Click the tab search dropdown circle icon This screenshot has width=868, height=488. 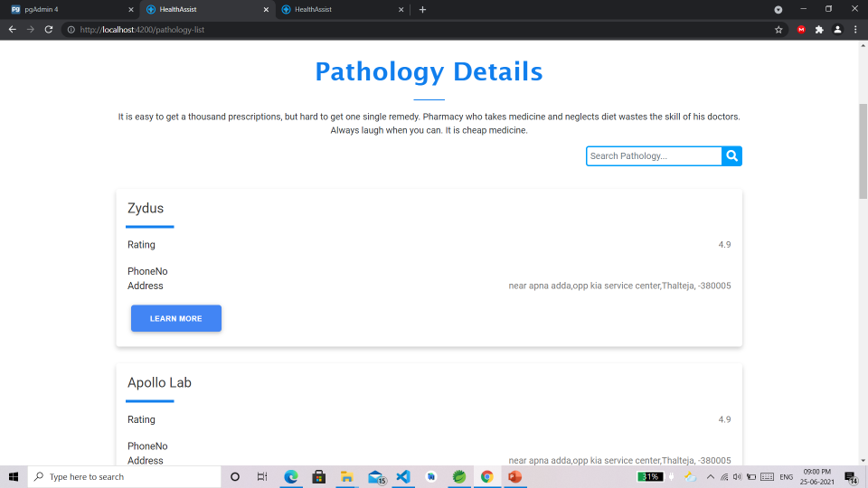(778, 9)
